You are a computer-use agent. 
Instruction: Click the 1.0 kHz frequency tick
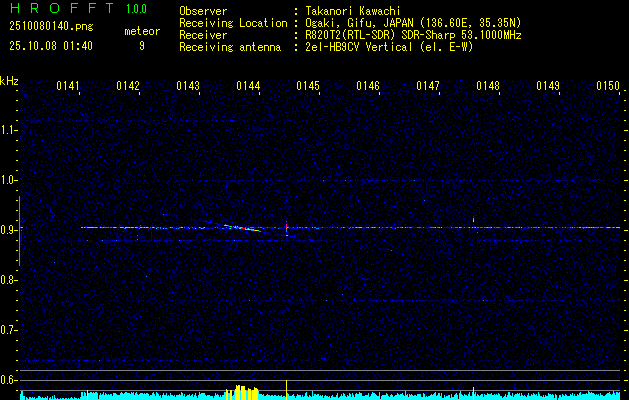point(8,180)
